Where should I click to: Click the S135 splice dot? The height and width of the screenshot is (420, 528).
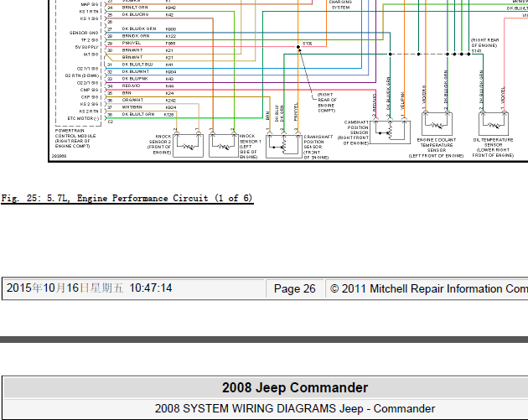pyautogui.click(x=298, y=47)
